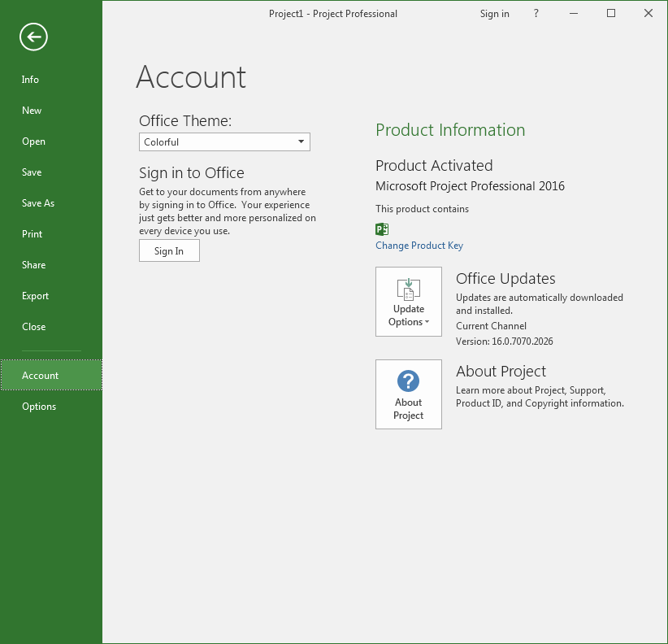Select the Account sidebar item
Viewport: 668px width, 644px height.
[x=51, y=375]
